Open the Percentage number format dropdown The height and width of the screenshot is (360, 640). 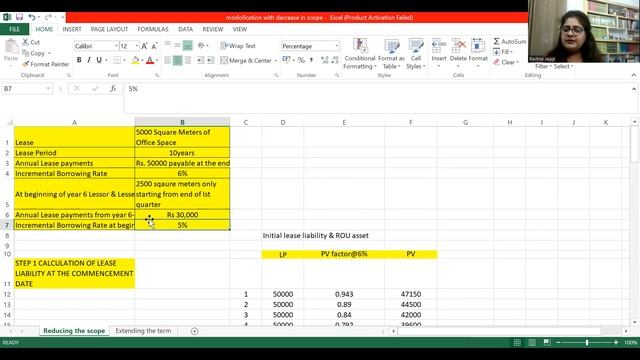(337, 46)
